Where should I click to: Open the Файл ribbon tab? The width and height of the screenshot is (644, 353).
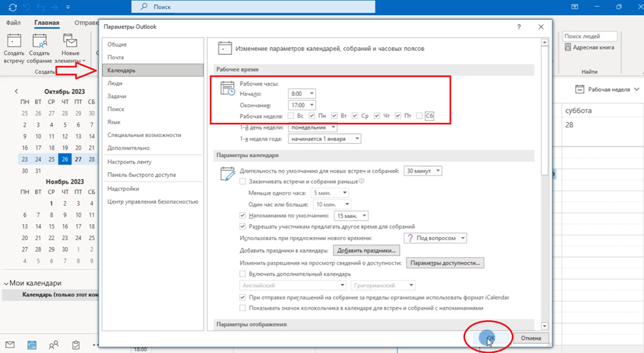pos(13,23)
